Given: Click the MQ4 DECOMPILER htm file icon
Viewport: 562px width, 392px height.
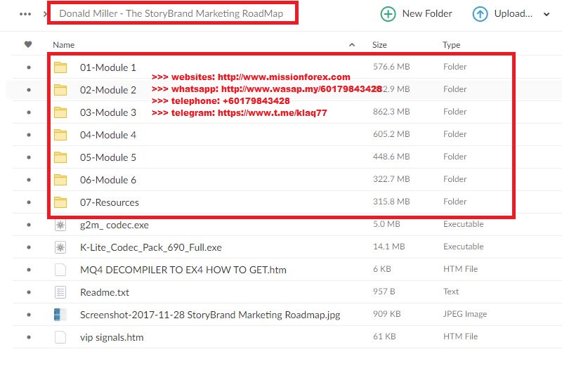Looking at the screenshot, I should coord(60,270).
